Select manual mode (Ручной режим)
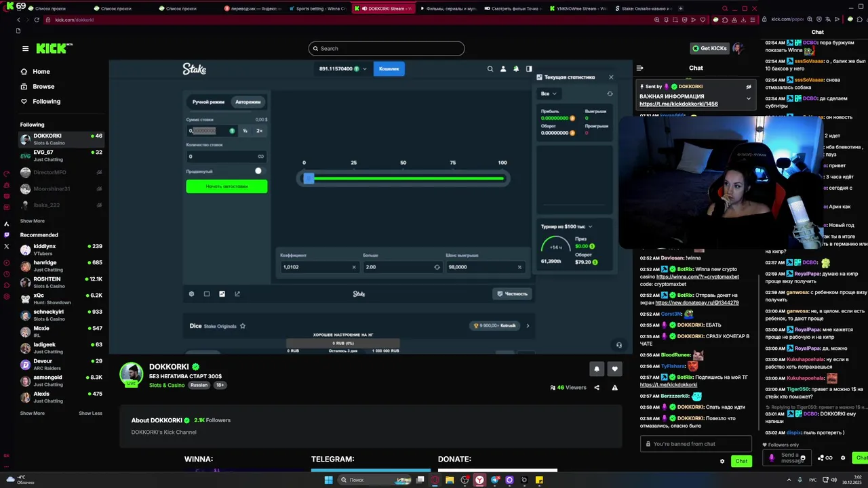The width and height of the screenshot is (868, 488). pyautogui.click(x=208, y=102)
